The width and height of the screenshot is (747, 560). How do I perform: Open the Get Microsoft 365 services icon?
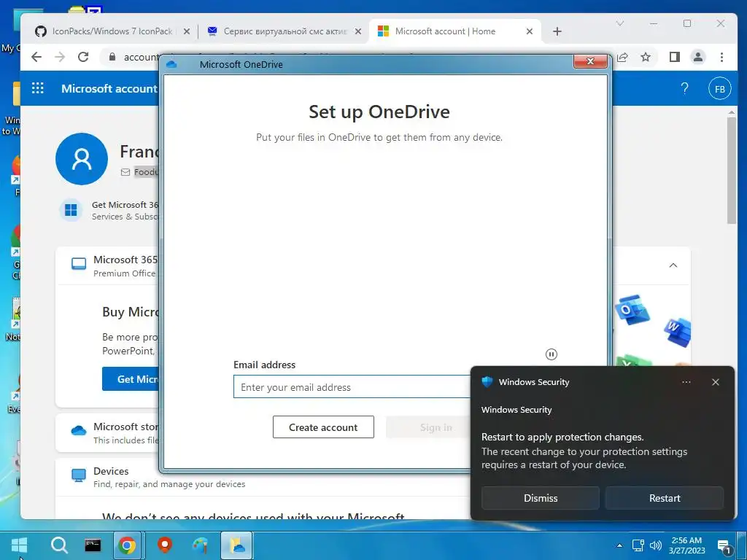71,210
